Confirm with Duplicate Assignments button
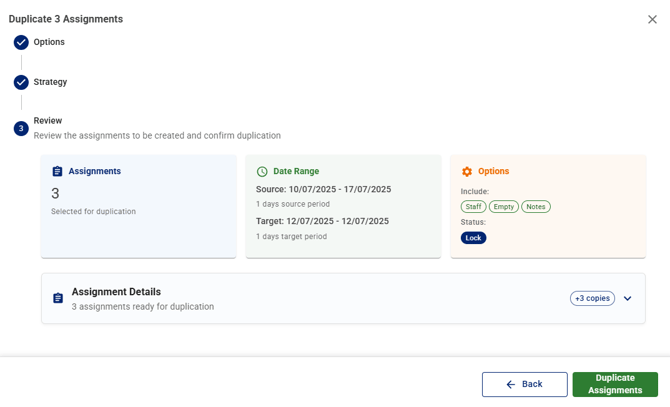Image resolution: width=670 pixels, height=407 pixels. 615,384
